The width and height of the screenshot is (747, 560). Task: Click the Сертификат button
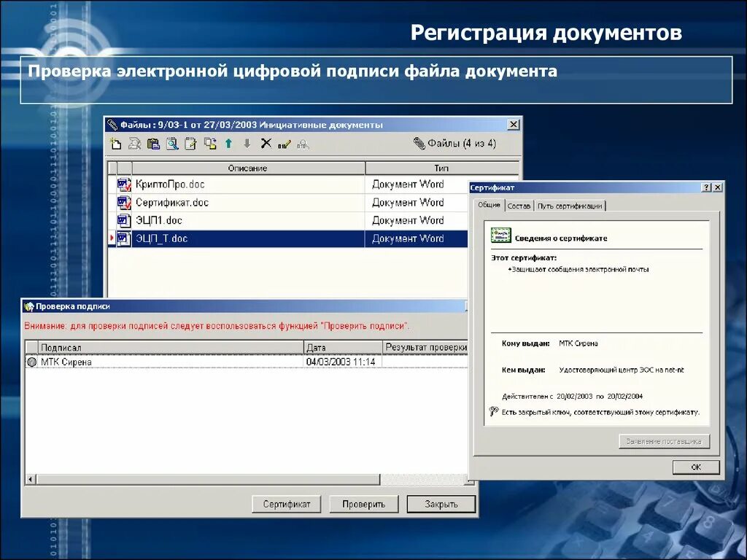pos(286,504)
